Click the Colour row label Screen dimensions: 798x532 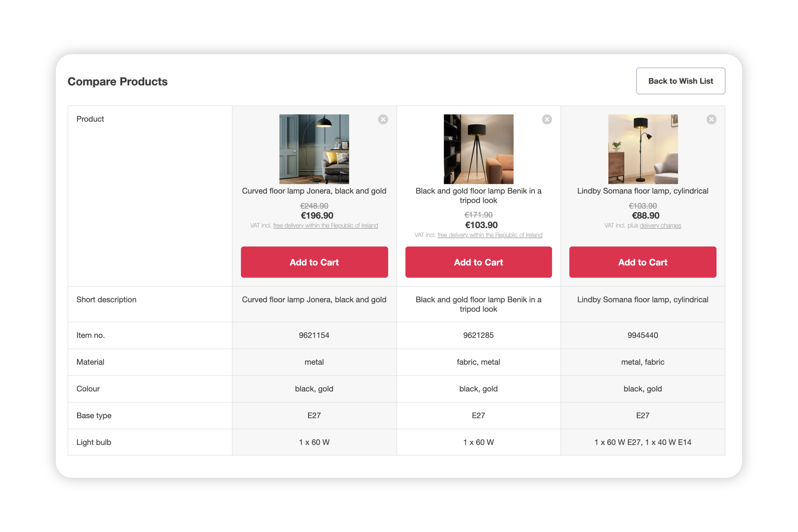point(88,389)
